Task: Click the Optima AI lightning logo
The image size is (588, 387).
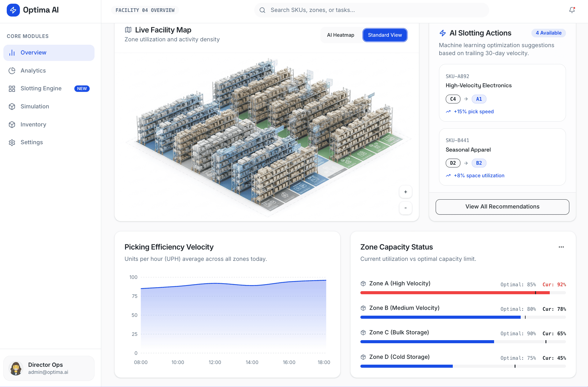Action: (13, 10)
